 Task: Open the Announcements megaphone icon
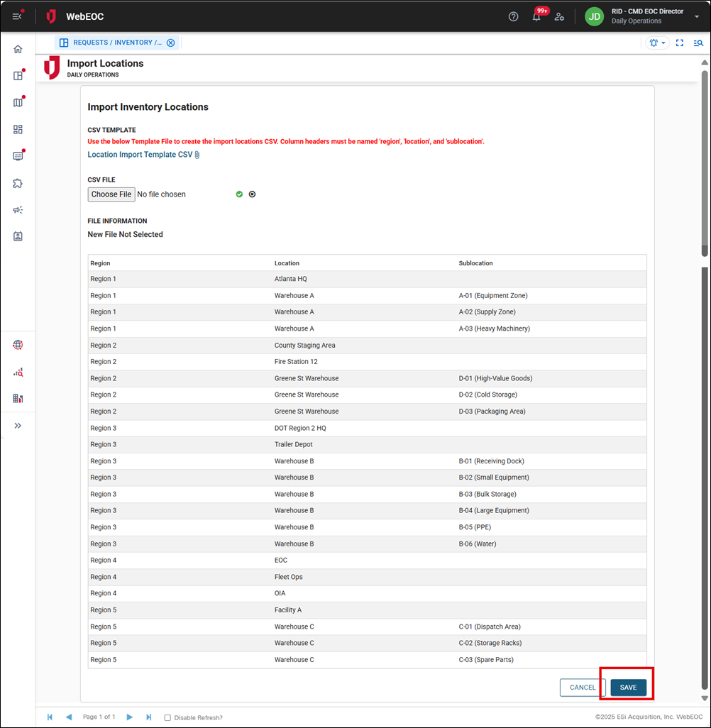[x=18, y=209]
